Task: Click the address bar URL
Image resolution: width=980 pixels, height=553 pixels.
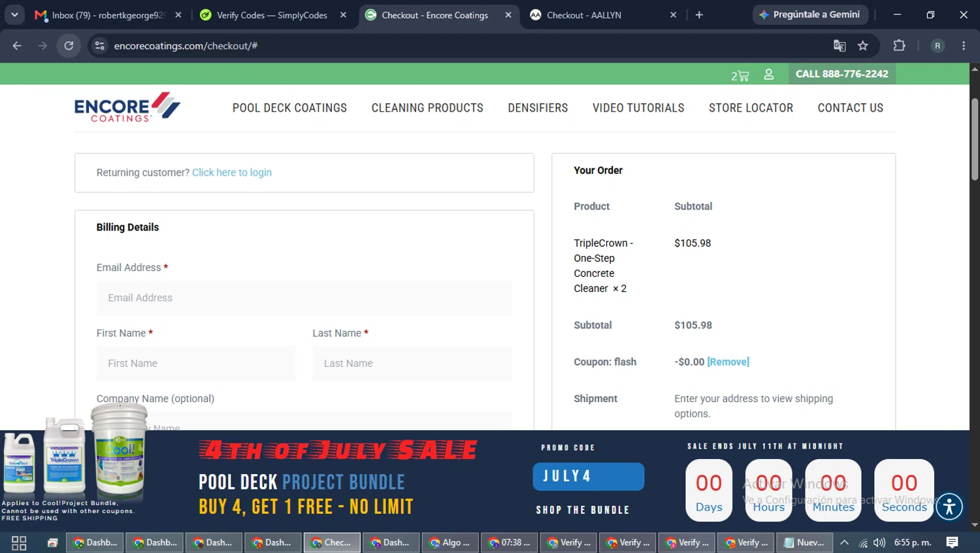Action: click(x=186, y=46)
